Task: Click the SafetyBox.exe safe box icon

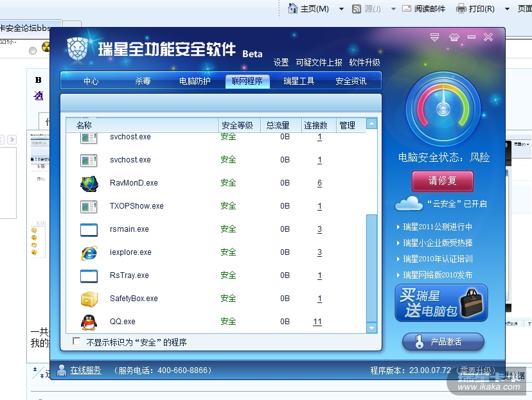Action: pos(89,299)
